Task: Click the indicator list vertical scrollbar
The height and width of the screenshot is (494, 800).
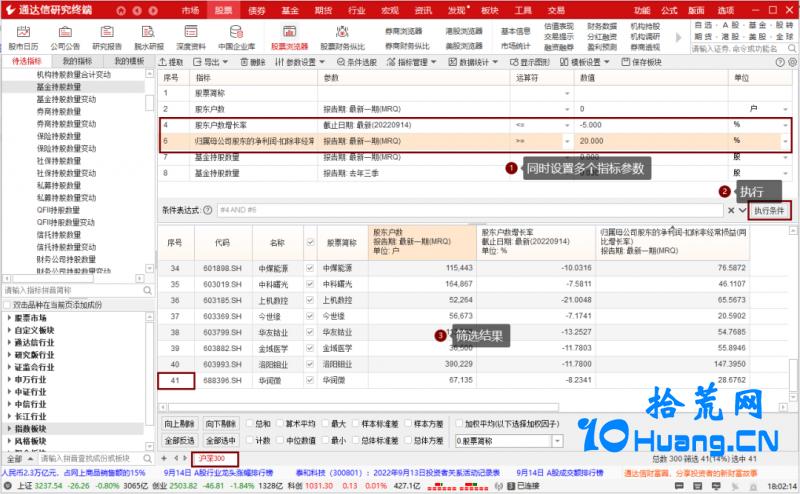Action: 149,102
